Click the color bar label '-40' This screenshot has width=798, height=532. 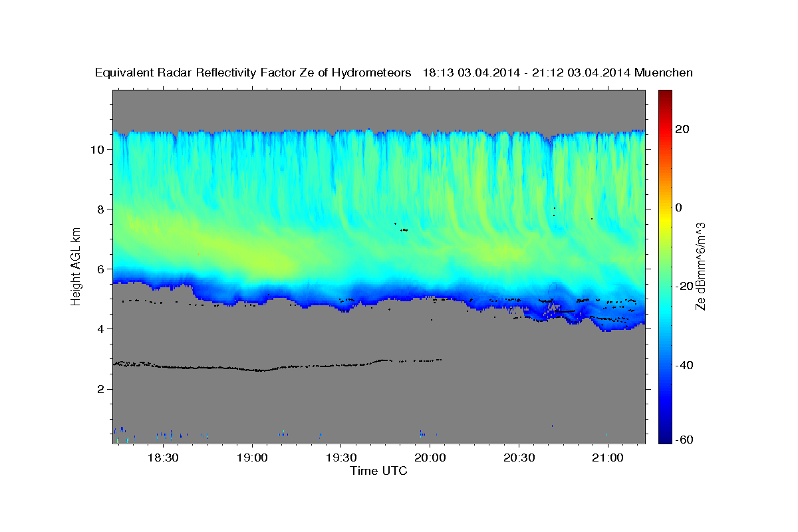(x=684, y=364)
